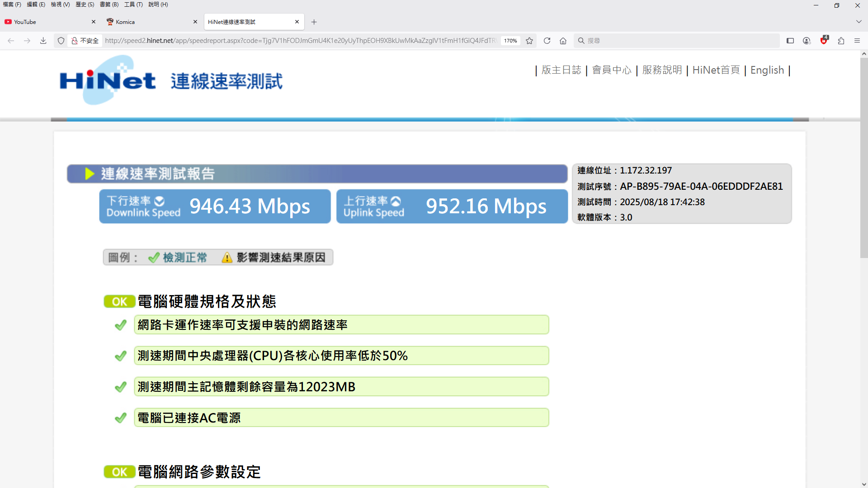Switch to the English version link

[x=767, y=70]
